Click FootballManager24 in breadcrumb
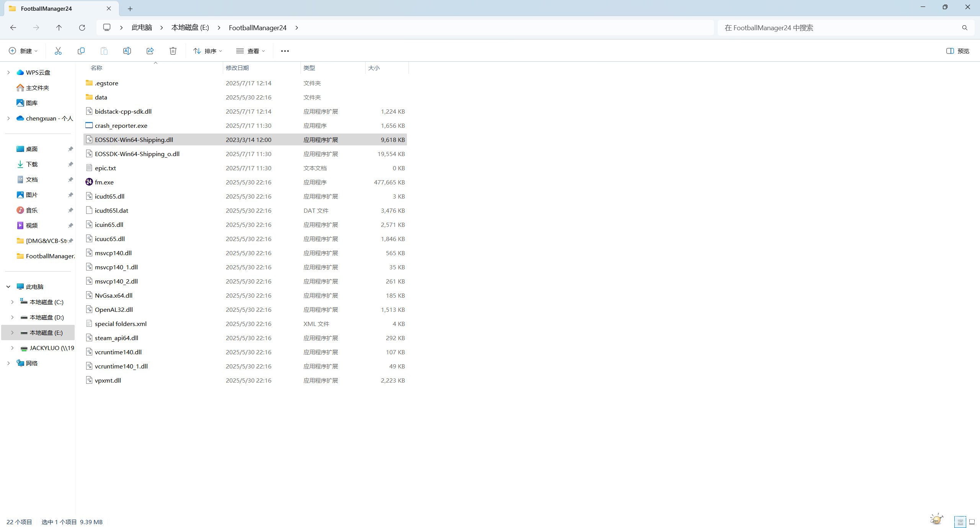Screen dimensions: 980x528 pyautogui.click(x=258, y=28)
